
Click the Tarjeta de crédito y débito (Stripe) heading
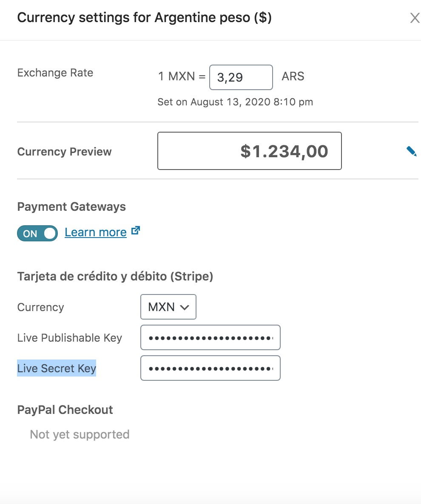pos(115,277)
